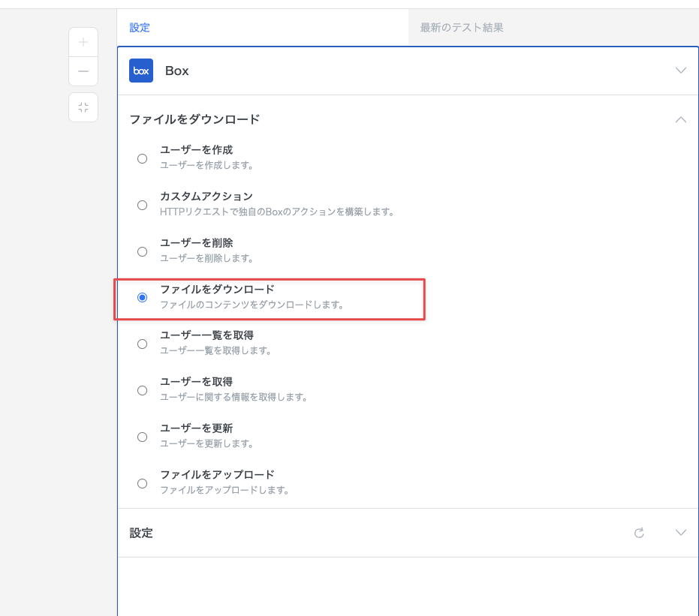Click the fit-to-screen collapse icon
699x616 pixels.
point(83,107)
